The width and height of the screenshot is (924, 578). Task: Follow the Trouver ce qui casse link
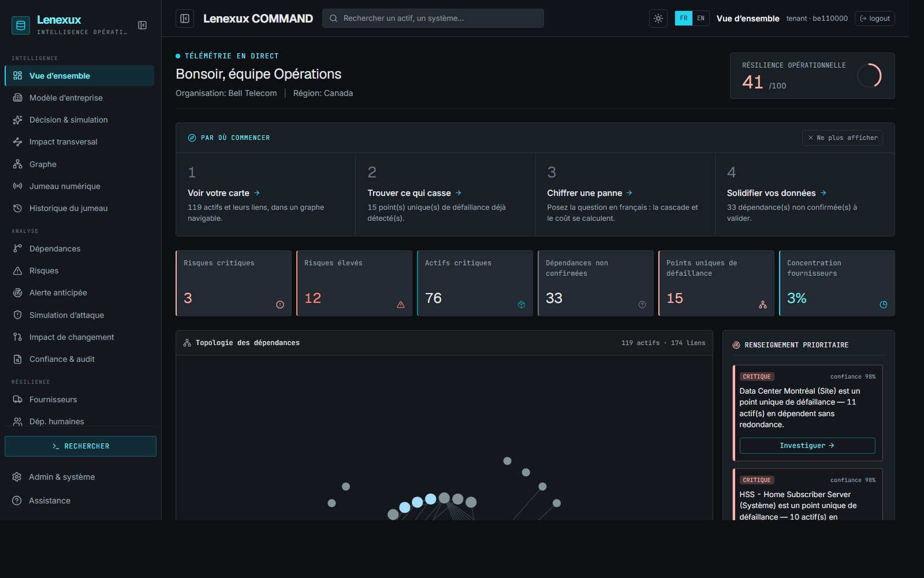tap(414, 193)
